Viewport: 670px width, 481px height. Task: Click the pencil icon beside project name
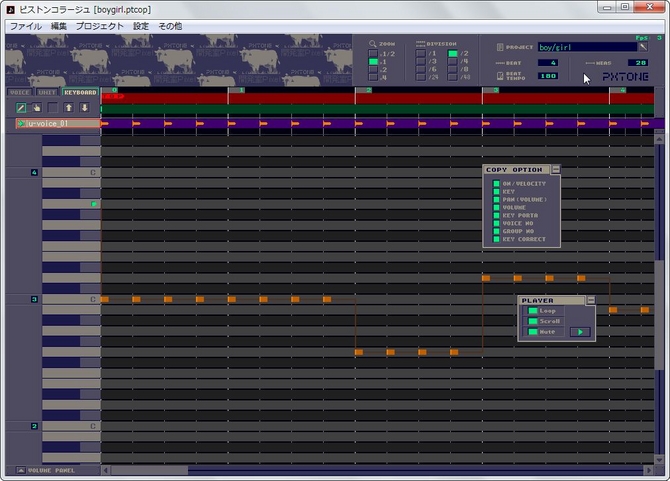pos(643,46)
